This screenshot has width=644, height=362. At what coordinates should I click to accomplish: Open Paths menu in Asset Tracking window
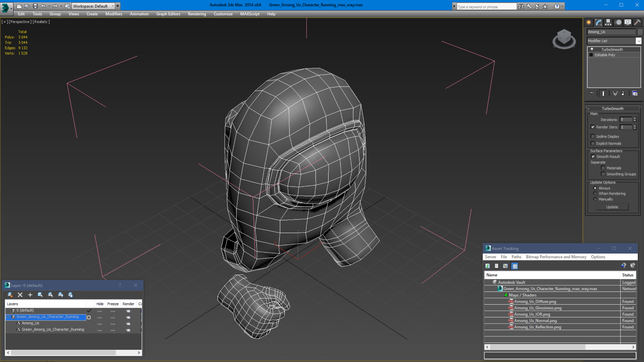pos(517,257)
